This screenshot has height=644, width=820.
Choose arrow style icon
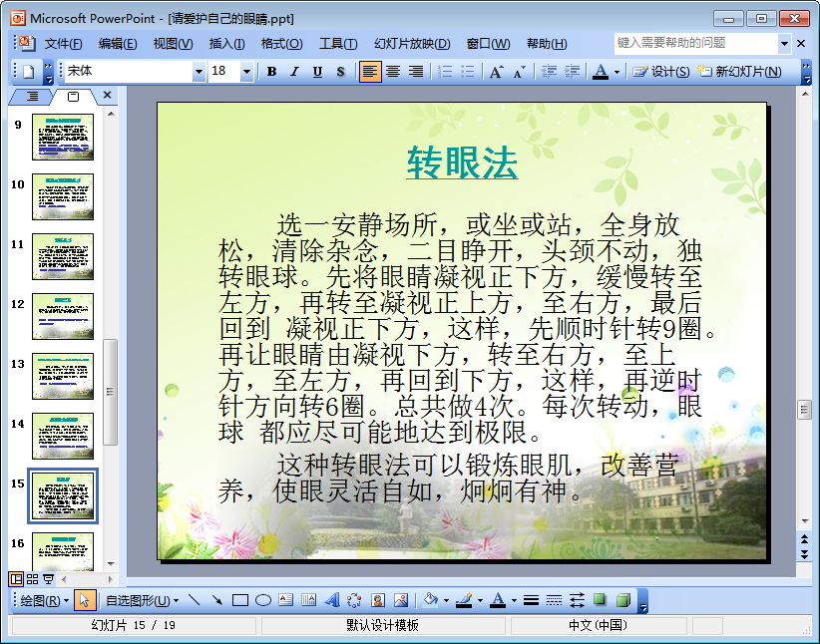tap(577, 600)
